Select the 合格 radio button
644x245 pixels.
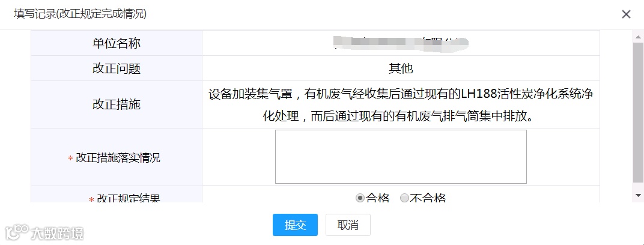[x=360, y=198]
